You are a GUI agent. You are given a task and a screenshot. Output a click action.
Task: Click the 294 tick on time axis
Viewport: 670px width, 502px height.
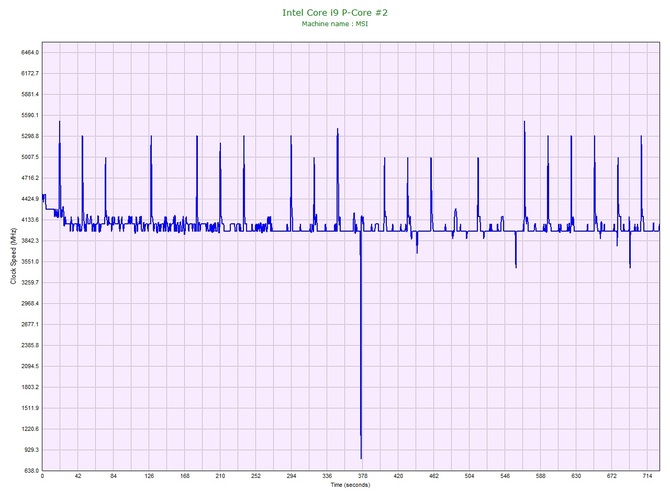tap(291, 476)
